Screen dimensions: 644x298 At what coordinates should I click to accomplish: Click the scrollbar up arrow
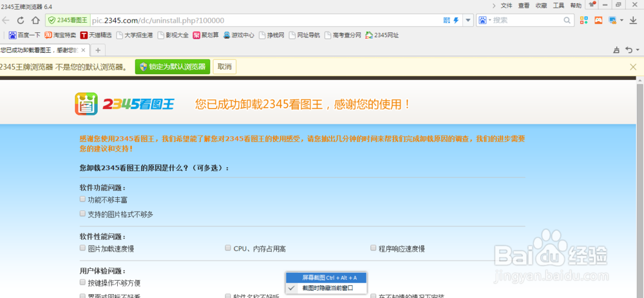(640, 80)
